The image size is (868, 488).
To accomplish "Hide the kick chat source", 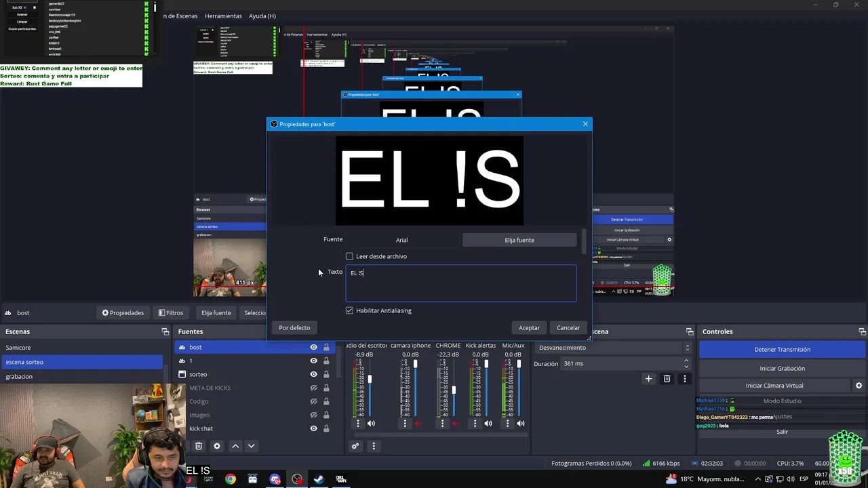I will (x=313, y=428).
